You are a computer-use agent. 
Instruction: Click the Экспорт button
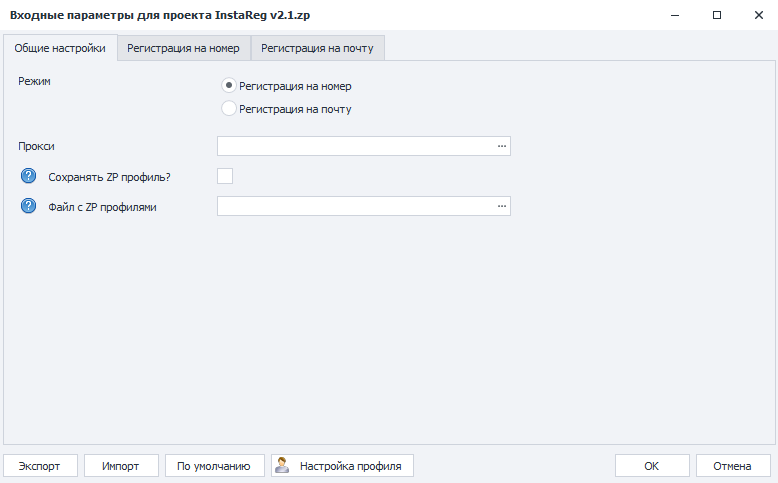tap(40, 466)
